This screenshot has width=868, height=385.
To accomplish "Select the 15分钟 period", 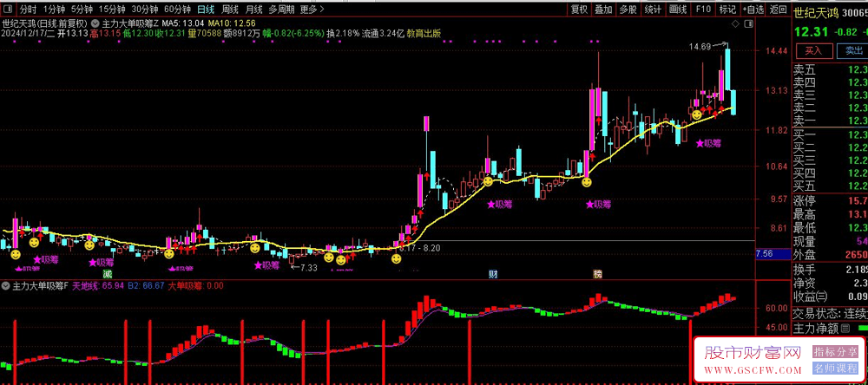I will click(x=112, y=10).
